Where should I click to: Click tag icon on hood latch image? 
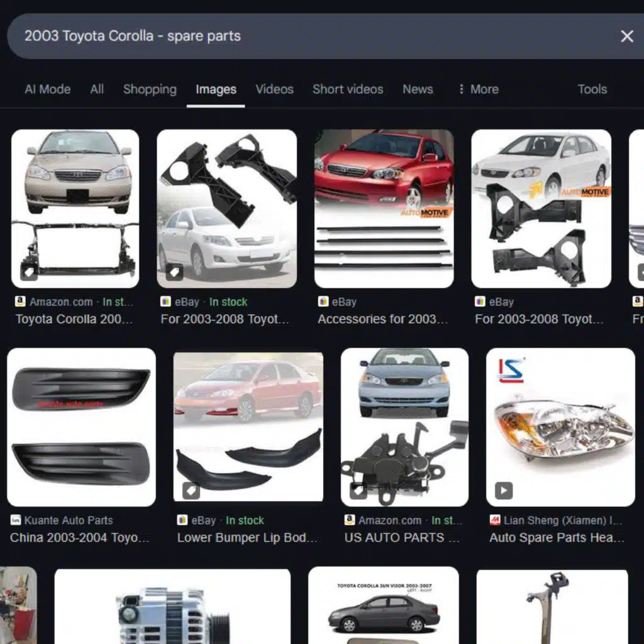358,491
